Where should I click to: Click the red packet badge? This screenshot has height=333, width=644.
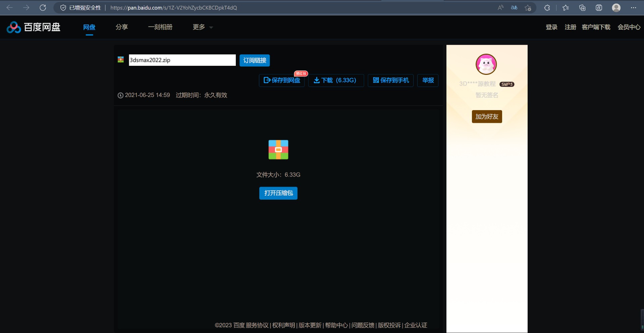tap(301, 74)
